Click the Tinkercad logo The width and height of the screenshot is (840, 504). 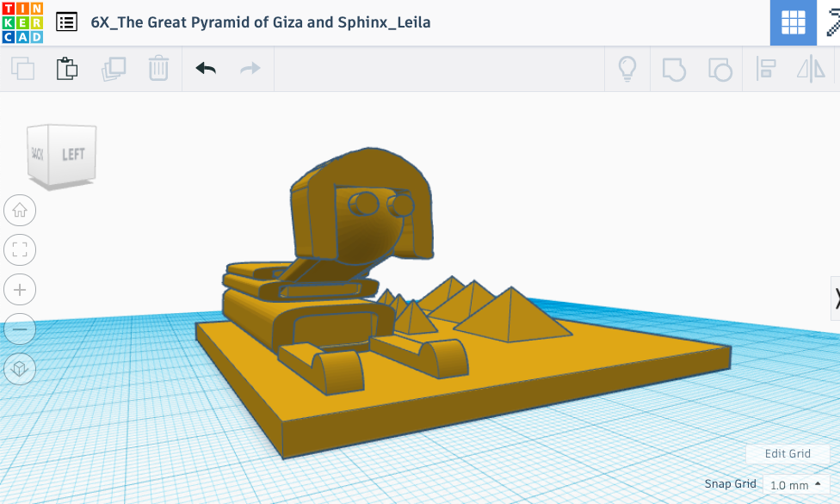click(x=21, y=22)
